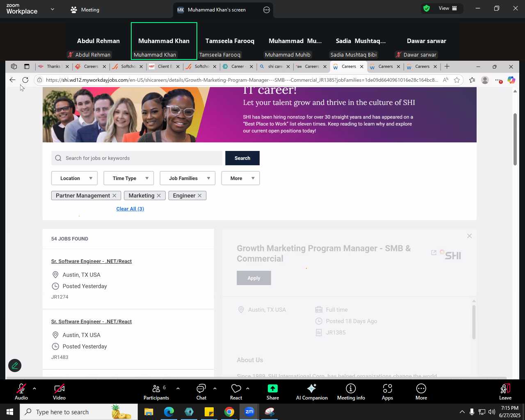This screenshot has width=525, height=420.
Task: Switch to the Meeting tab in Zoom
Action: tap(85, 10)
